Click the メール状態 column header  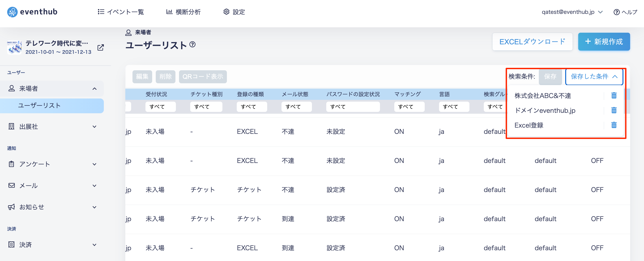pos(295,94)
